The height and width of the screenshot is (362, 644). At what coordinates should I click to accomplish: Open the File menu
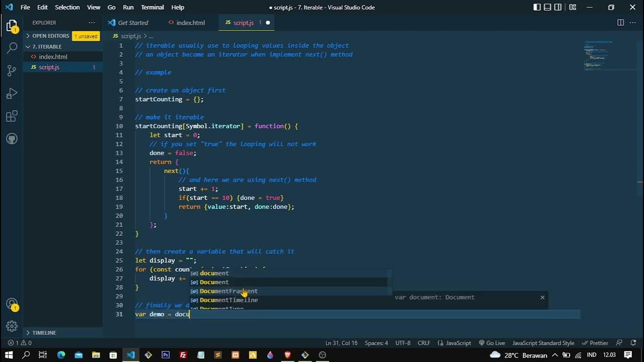tap(25, 7)
